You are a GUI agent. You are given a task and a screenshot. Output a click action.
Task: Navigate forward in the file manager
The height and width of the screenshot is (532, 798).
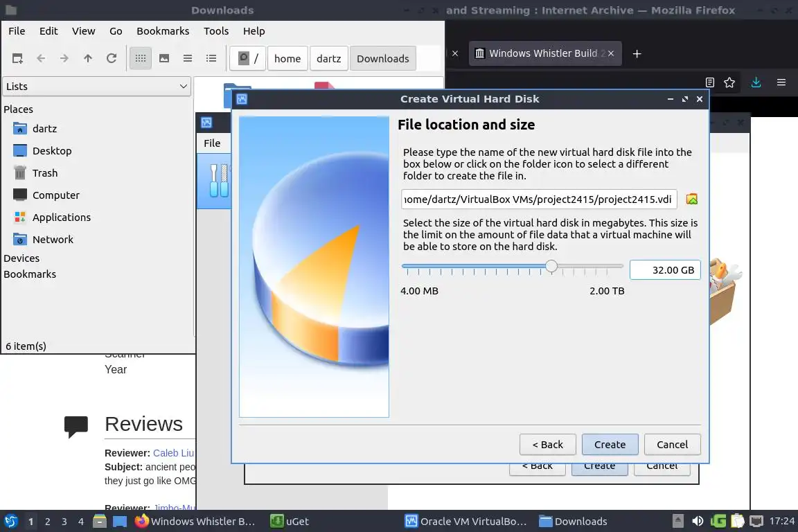pyautogui.click(x=64, y=59)
